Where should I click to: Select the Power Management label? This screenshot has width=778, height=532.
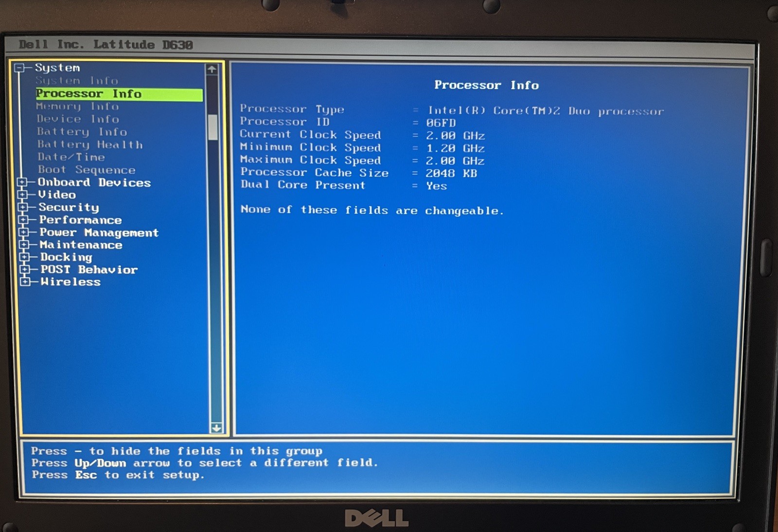[99, 233]
